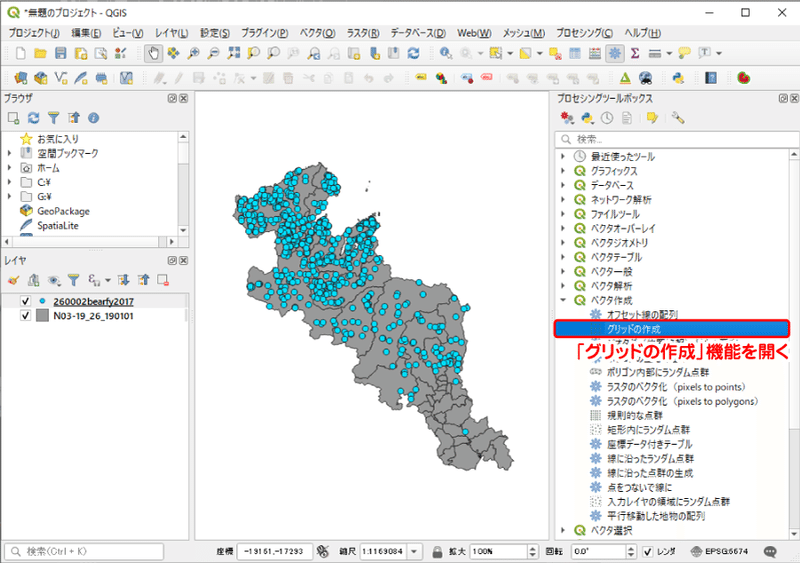Screen dimensions: 800x563
Task: Expand the ホーム node in Browser
Action: point(9,167)
